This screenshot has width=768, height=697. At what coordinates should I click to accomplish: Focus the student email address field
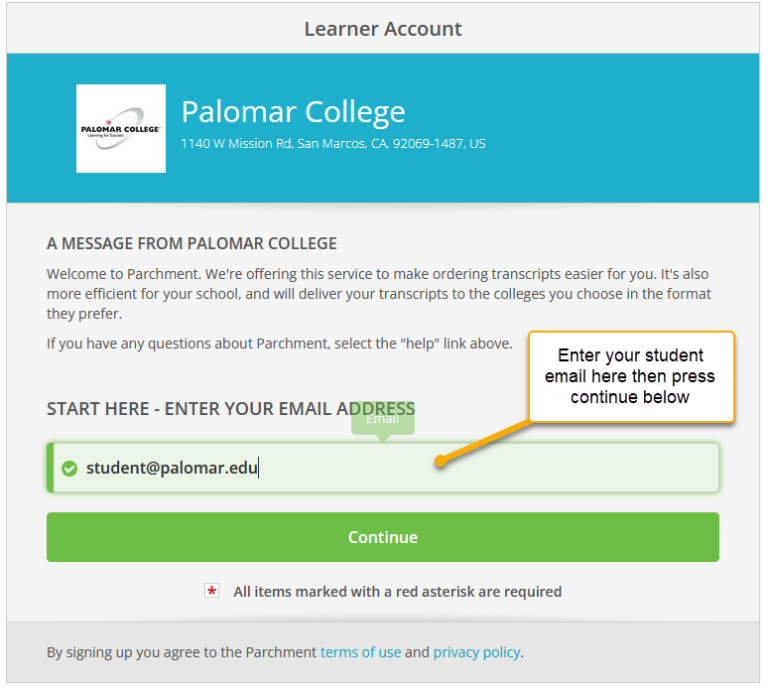(400, 468)
